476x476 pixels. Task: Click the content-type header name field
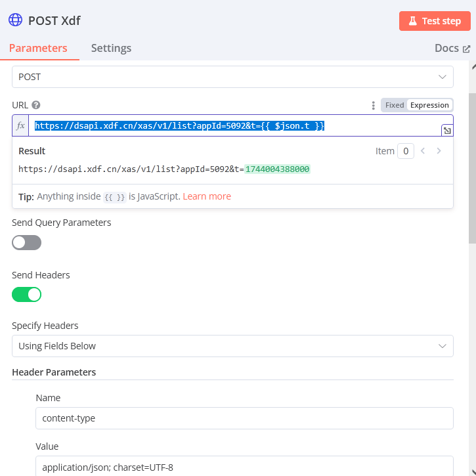point(244,418)
